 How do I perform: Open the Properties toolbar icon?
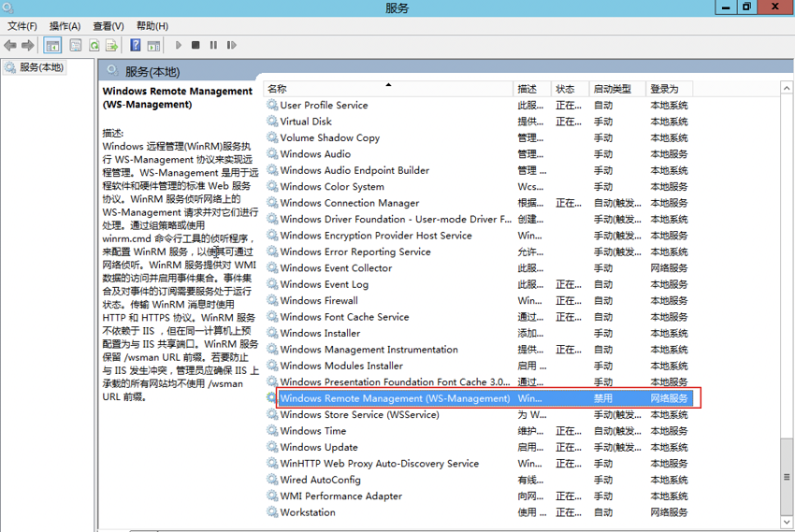click(76, 46)
